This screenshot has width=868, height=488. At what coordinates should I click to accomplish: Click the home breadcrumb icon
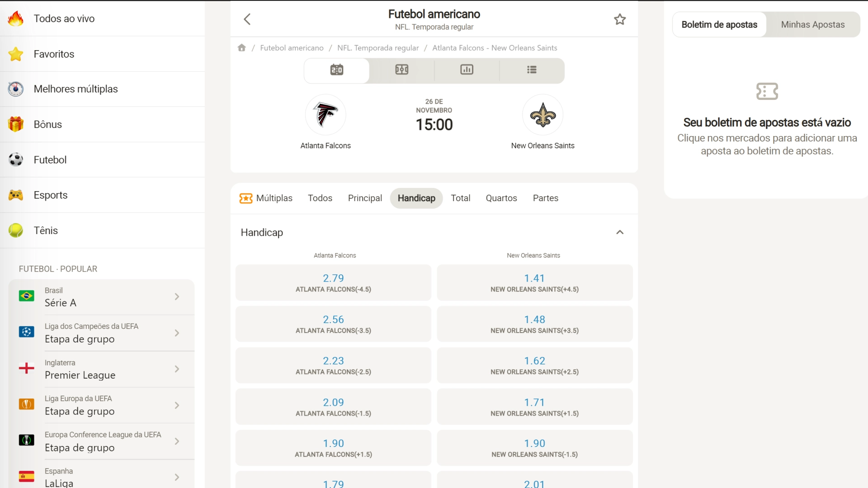coord(242,48)
